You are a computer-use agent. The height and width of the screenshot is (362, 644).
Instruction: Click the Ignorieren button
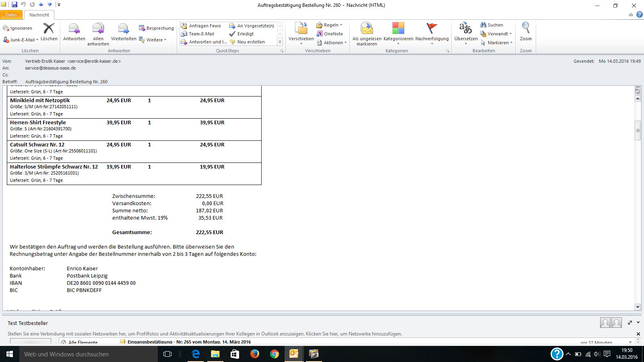click(18, 28)
